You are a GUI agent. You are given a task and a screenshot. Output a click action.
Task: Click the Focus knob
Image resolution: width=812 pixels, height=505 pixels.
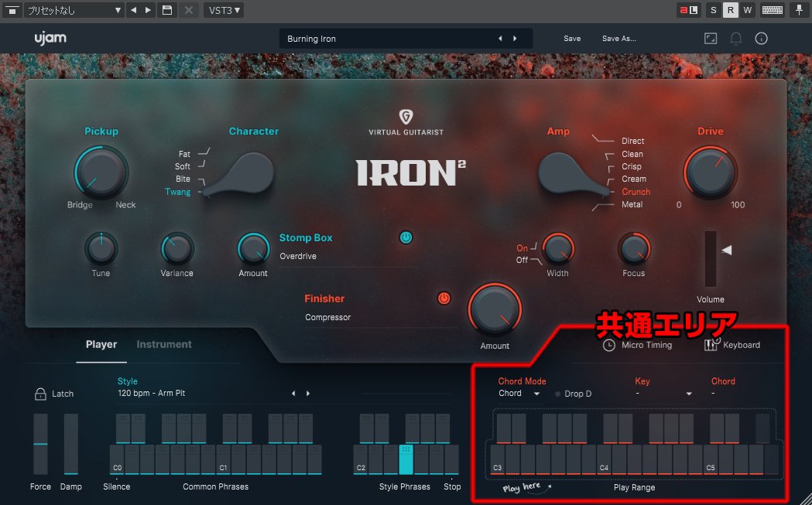(634, 248)
